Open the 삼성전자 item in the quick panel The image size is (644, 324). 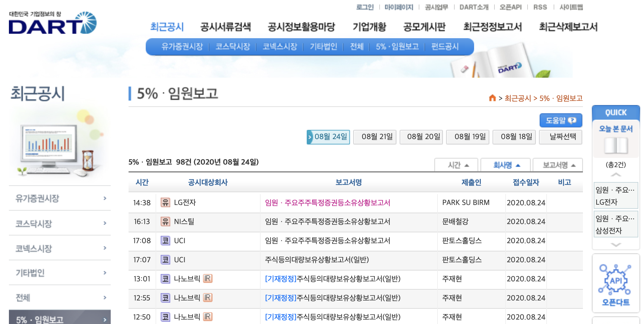(x=616, y=224)
